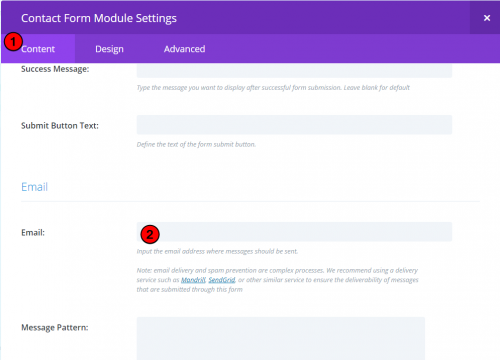The width and height of the screenshot is (500, 360).
Task: Click hint 'Input the email address where messages should be sent'
Action: (217, 251)
